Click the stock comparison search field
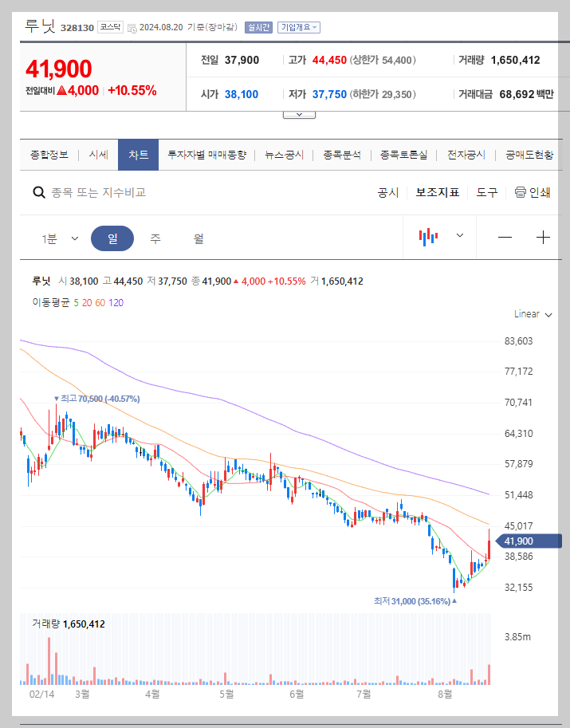This screenshot has width=570, height=728. 120,192
